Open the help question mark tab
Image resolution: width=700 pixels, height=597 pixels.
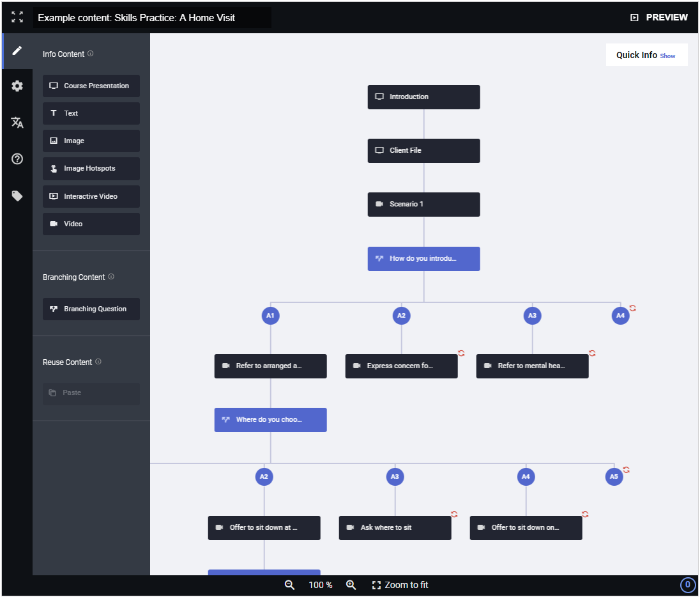click(x=17, y=159)
